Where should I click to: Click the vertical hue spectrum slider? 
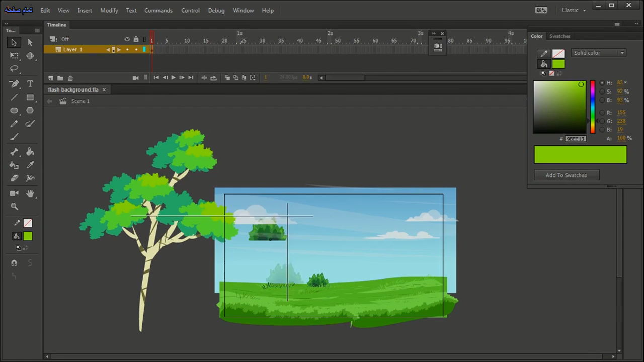pyautogui.click(x=592, y=107)
